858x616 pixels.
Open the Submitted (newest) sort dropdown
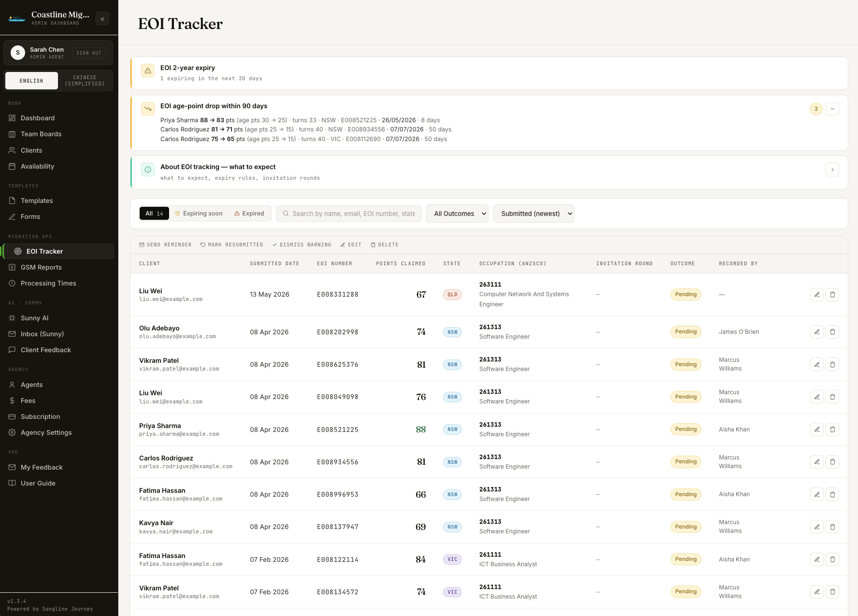[534, 214]
